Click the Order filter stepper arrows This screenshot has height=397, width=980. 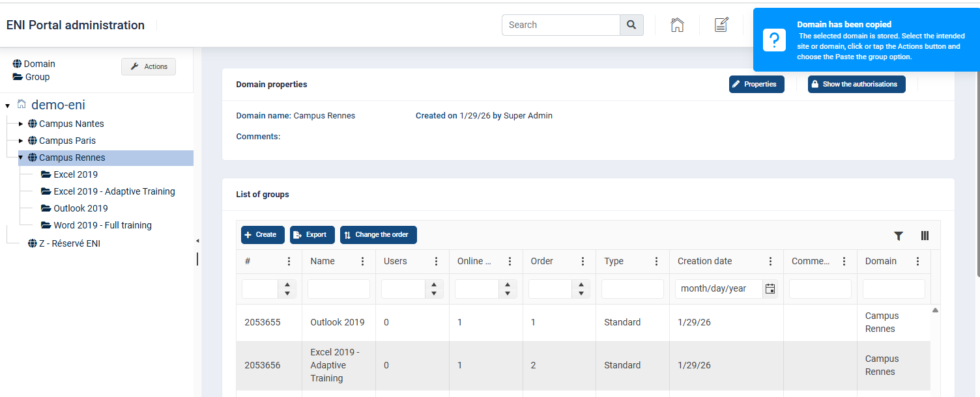pos(581,288)
